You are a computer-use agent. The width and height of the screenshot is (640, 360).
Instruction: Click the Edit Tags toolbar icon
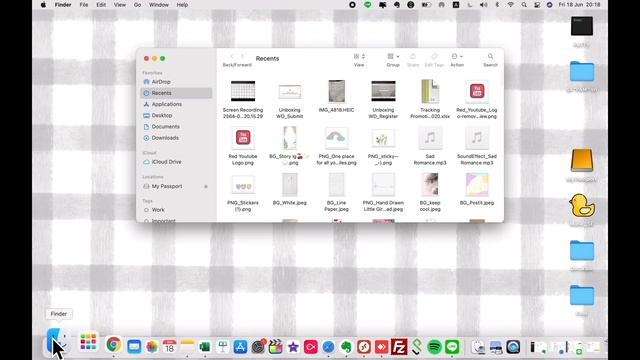[434, 56]
